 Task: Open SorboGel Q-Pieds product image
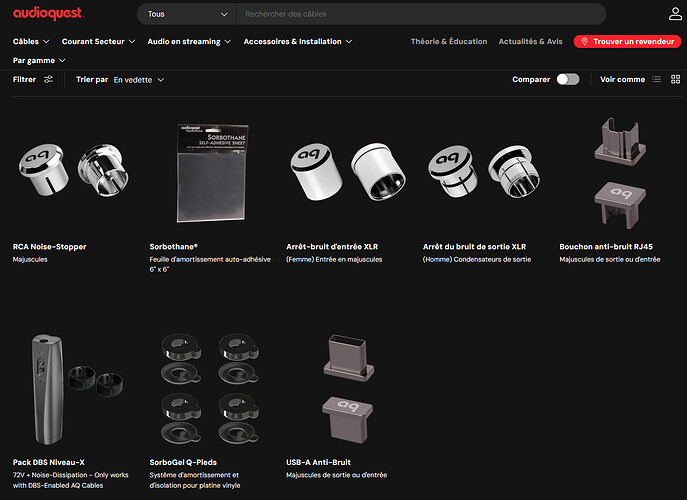pos(210,388)
